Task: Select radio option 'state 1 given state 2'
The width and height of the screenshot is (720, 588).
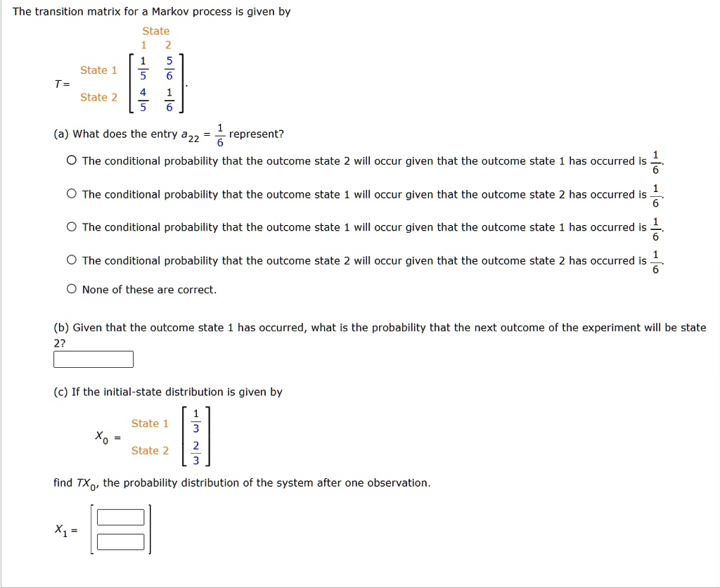Action: pos(72,193)
